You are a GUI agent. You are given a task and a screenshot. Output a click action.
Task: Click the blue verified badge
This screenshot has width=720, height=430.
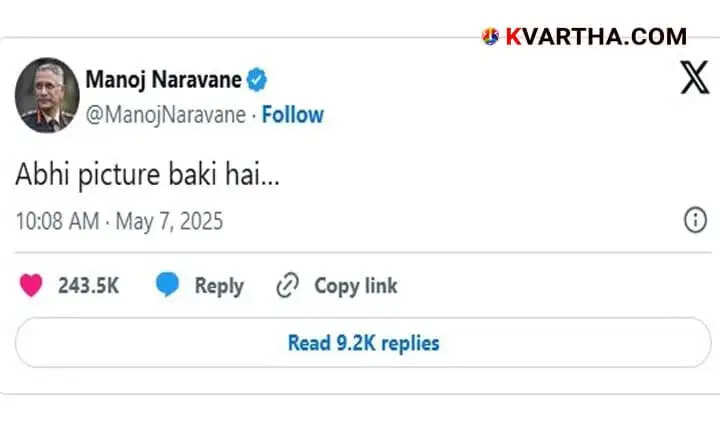point(258,79)
